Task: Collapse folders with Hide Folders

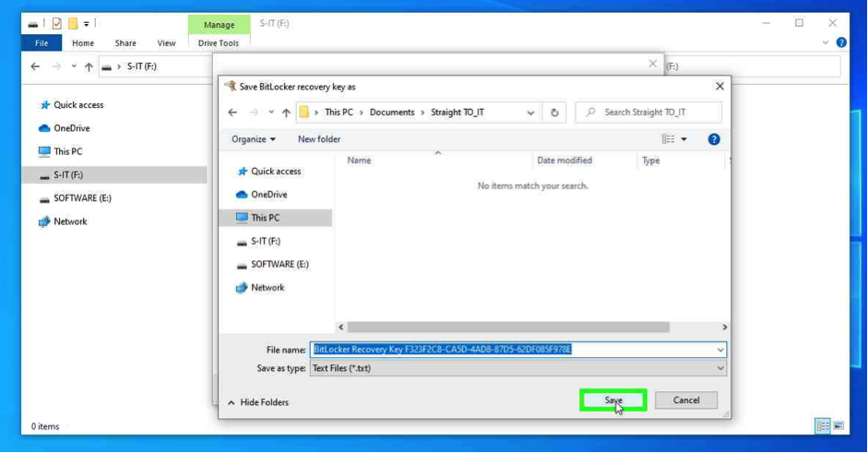Action: pyautogui.click(x=258, y=402)
